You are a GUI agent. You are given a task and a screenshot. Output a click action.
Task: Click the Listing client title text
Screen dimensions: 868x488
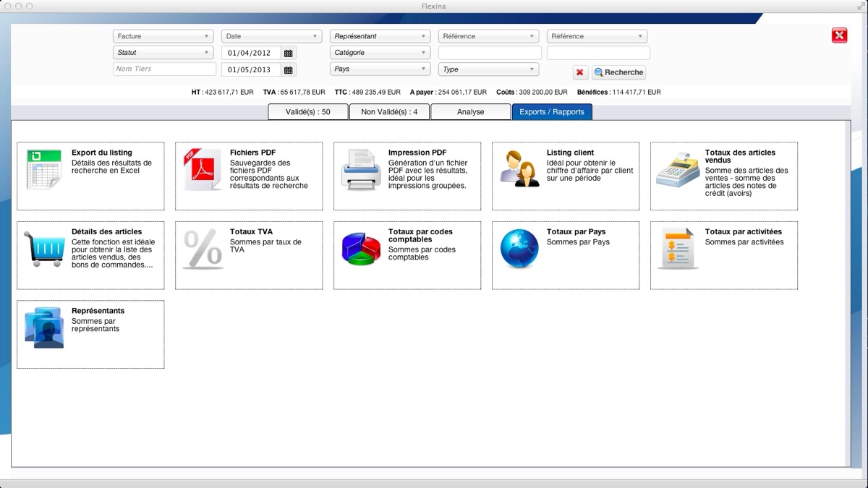tap(570, 153)
